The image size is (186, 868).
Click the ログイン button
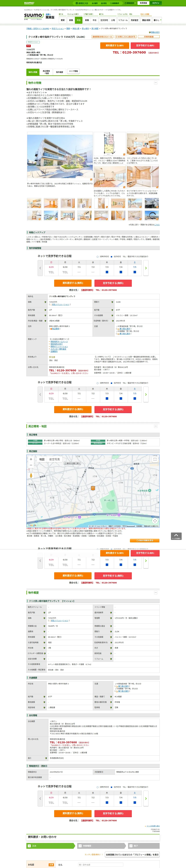[x=156, y=3]
